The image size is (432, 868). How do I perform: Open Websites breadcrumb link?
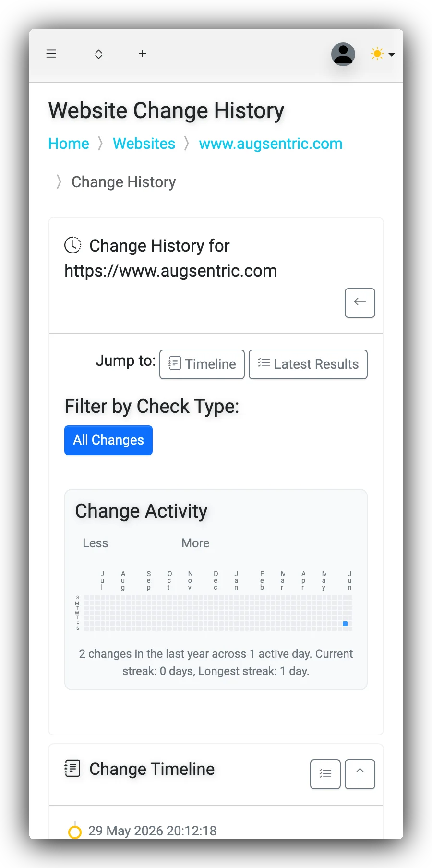pos(144,144)
